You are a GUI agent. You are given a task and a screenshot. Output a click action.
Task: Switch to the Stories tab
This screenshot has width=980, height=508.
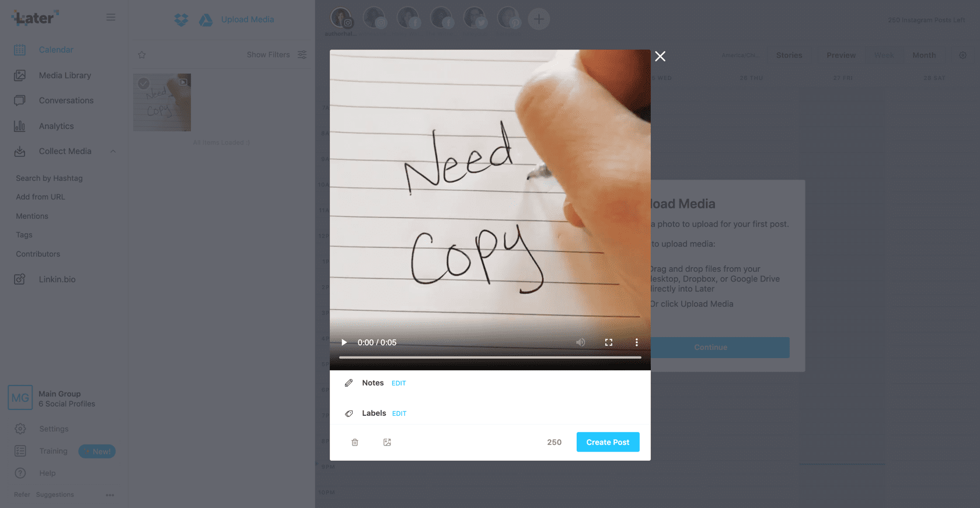coord(789,55)
